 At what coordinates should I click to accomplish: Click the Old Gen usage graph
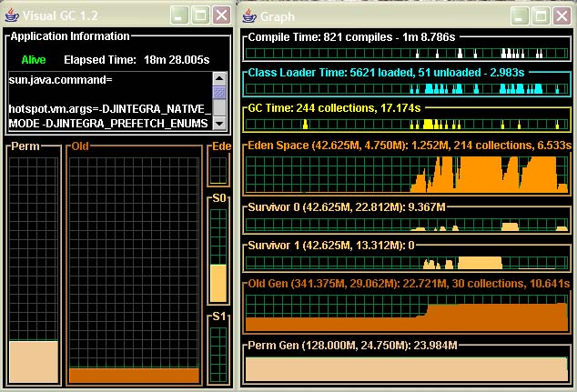[x=407, y=313]
